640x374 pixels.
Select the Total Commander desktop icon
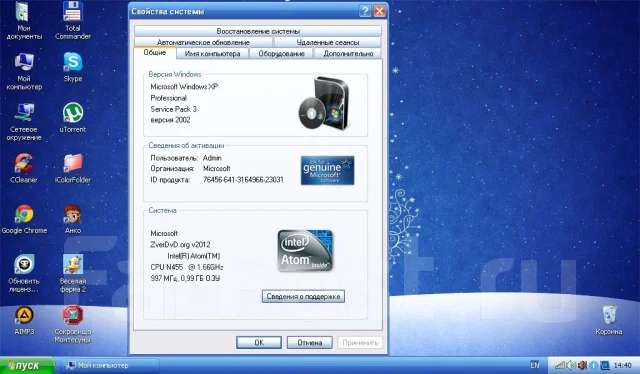pyautogui.click(x=73, y=20)
